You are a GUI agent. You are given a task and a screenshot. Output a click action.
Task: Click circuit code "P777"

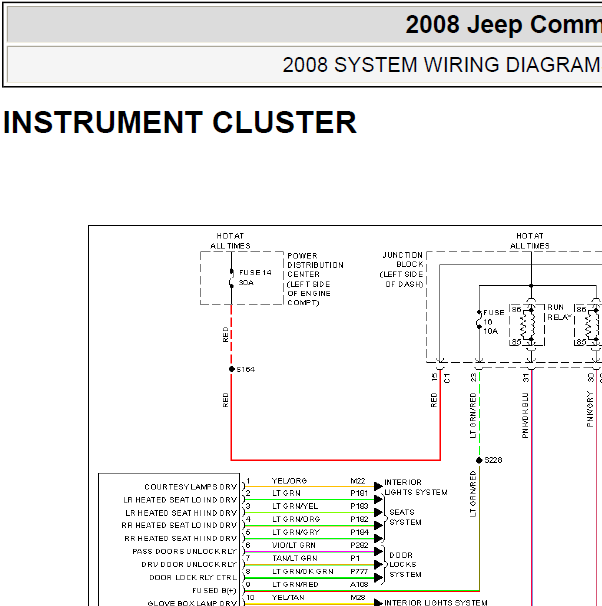click(359, 571)
